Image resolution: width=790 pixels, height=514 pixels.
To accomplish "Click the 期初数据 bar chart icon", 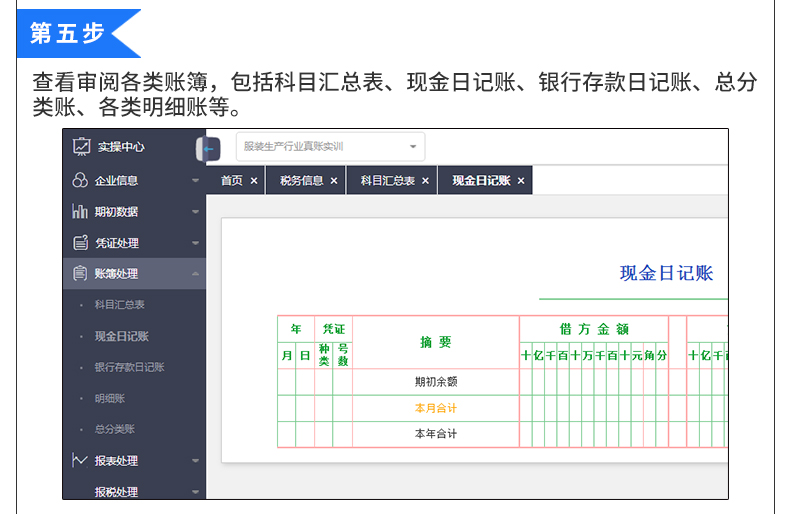I will coord(80,211).
